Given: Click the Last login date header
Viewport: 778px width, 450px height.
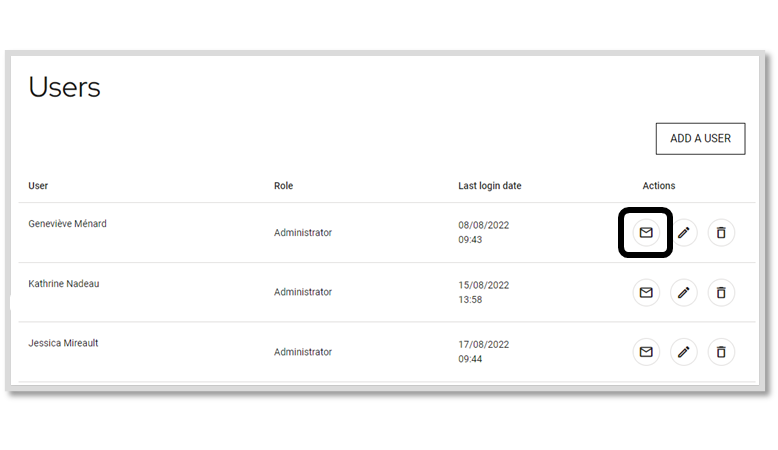Looking at the screenshot, I should coord(489,186).
